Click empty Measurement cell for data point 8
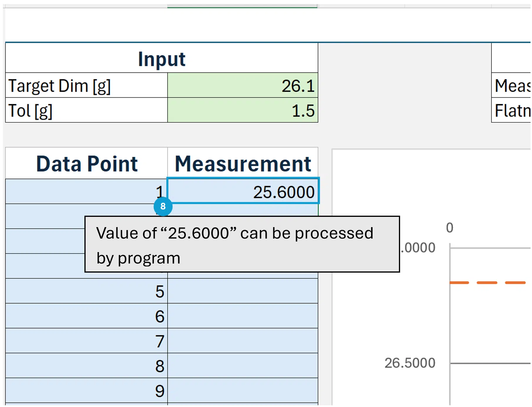Image resolution: width=532 pixels, height=407 pixels. coord(243,366)
